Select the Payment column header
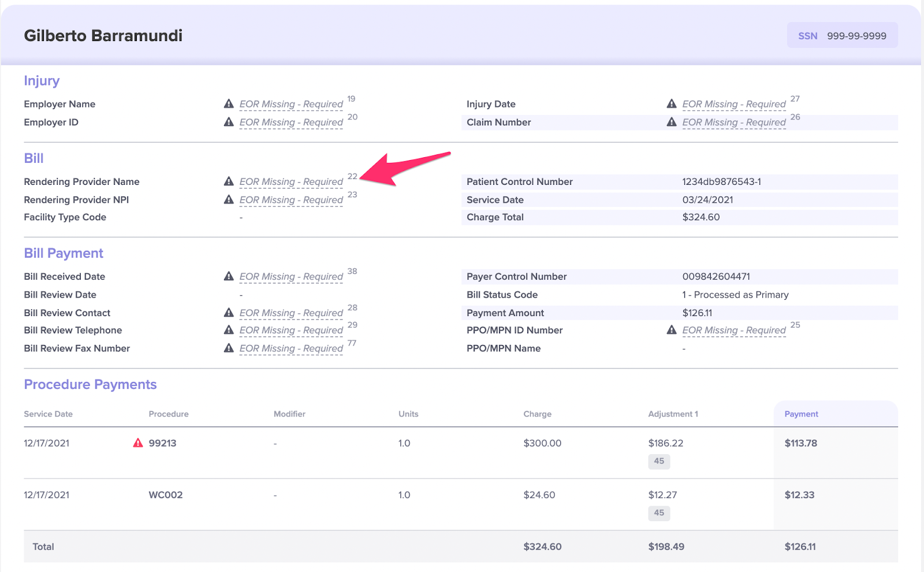This screenshot has height=572, width=924. click(801, 414)
